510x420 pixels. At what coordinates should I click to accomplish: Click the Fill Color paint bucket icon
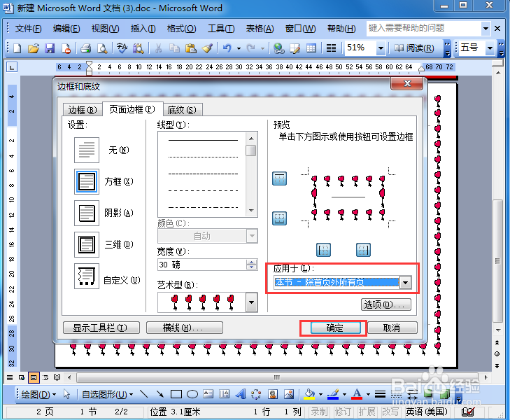pyautogui.click(x=309, y=394)
